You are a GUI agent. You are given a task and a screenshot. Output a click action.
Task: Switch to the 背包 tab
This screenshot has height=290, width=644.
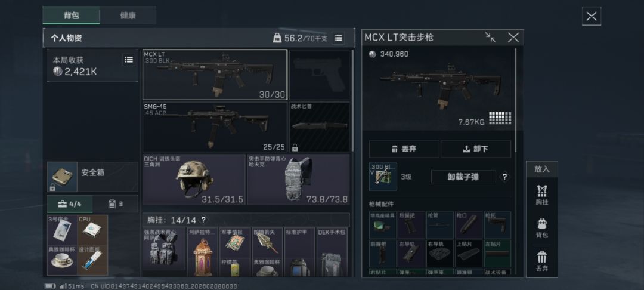pos(72,16)
